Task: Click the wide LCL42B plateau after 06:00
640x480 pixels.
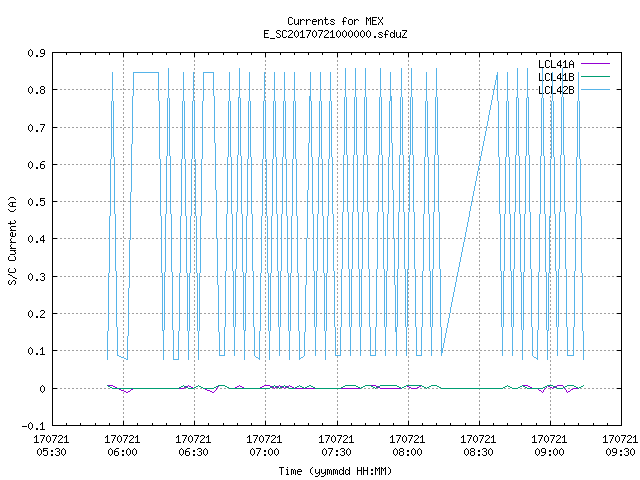Action: [146, 73]
